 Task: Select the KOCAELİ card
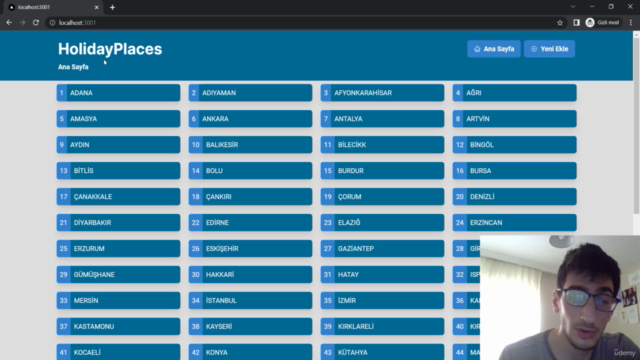tap(118, 352)
